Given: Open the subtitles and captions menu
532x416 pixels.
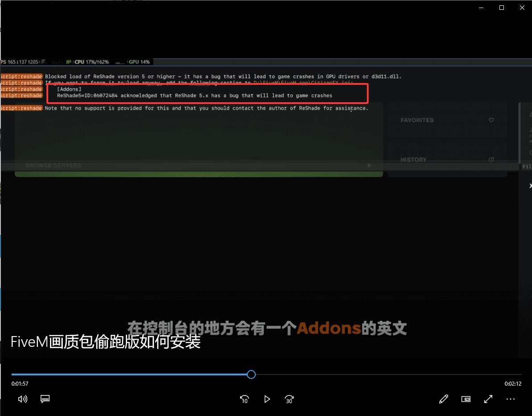Looking at the screenshot, I should 45,399.
